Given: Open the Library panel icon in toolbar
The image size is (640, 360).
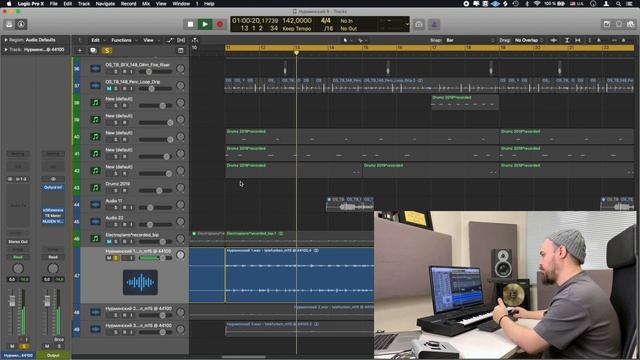Looking at the screenshot, I should tap(9, 24).
